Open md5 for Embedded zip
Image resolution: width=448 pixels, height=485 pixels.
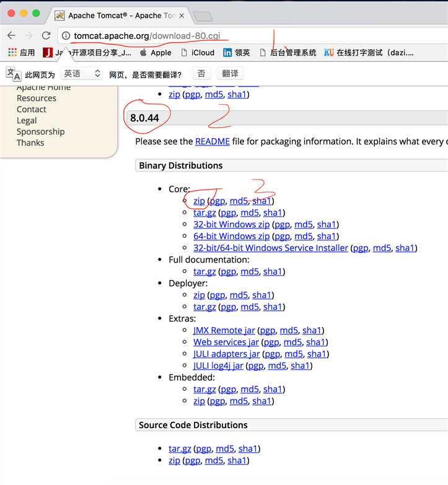pos(239,401)
